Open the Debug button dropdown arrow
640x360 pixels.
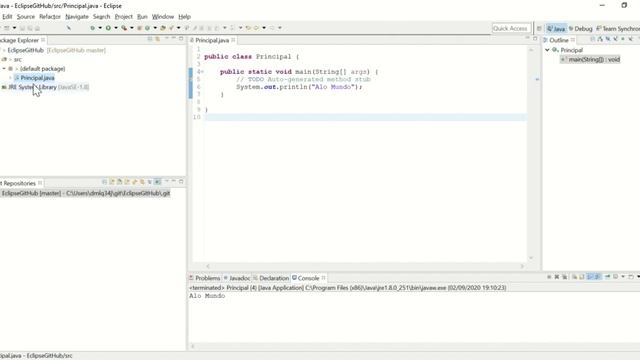[100, 28]
